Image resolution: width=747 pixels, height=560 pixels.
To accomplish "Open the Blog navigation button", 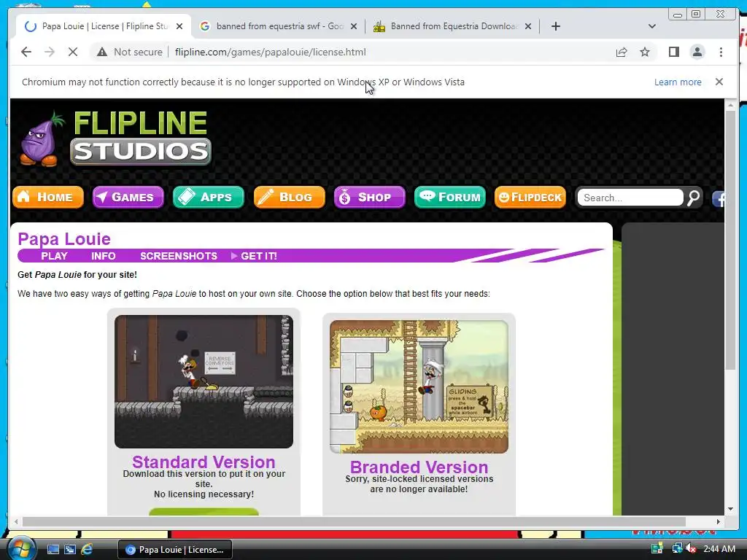I will (x=289, y=197).
